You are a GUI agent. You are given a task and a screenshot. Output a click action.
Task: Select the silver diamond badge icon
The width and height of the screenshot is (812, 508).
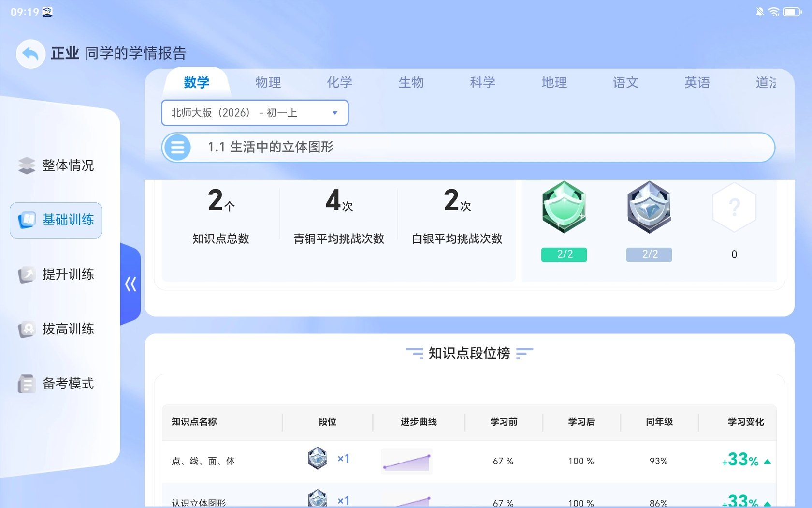[649, 207]
